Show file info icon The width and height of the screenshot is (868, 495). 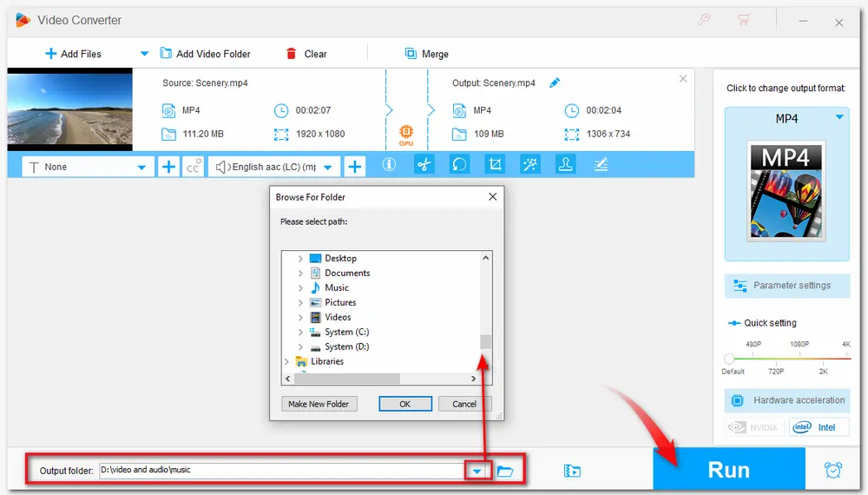point(389,164)
